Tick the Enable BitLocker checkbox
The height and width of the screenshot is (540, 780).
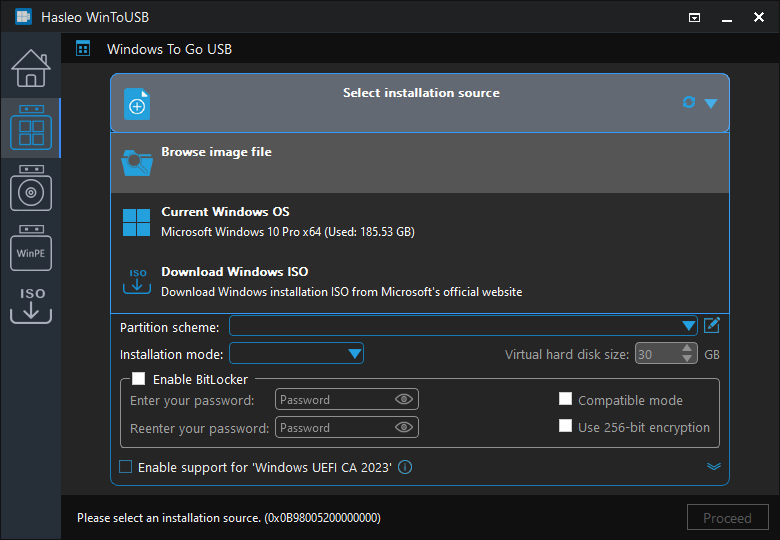tap(138, 379)
